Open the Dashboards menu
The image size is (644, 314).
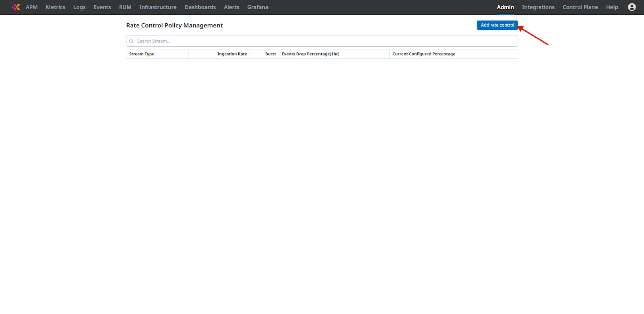pyautogui.click(x=200, y=7)
